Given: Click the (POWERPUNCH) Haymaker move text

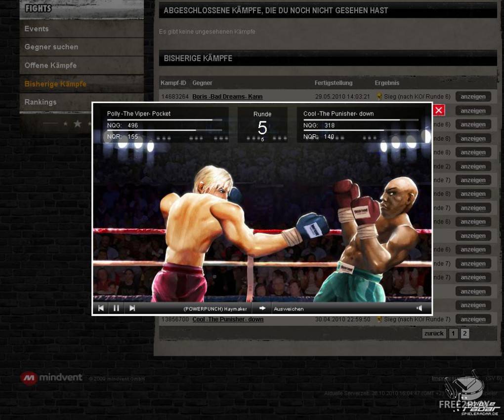Looking at the screenshot, I should tap(215, 309).
